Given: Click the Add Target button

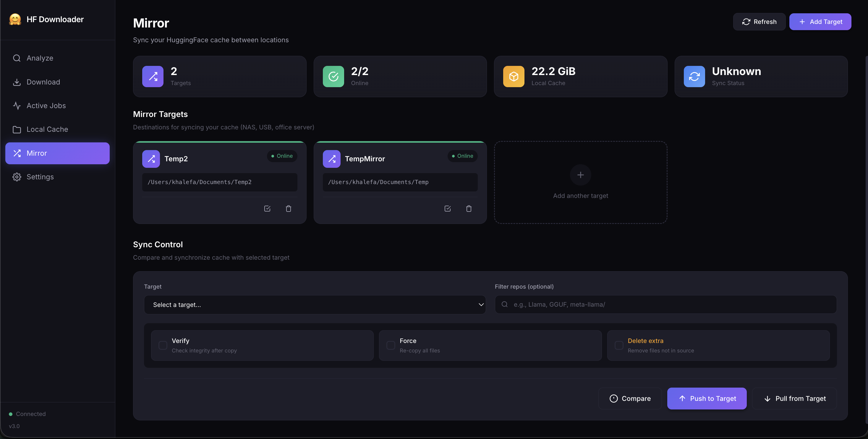Looking at the screenshot, I should 820,22.
